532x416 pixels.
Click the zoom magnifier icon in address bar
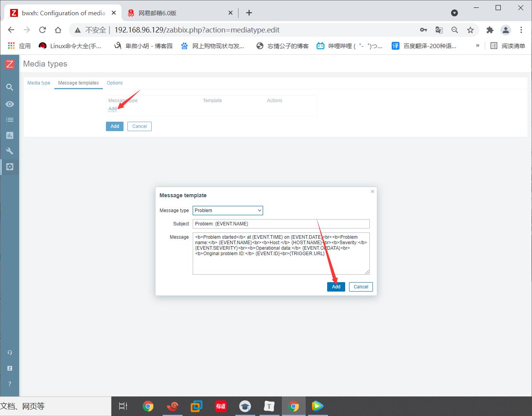(x=455, y=30)
